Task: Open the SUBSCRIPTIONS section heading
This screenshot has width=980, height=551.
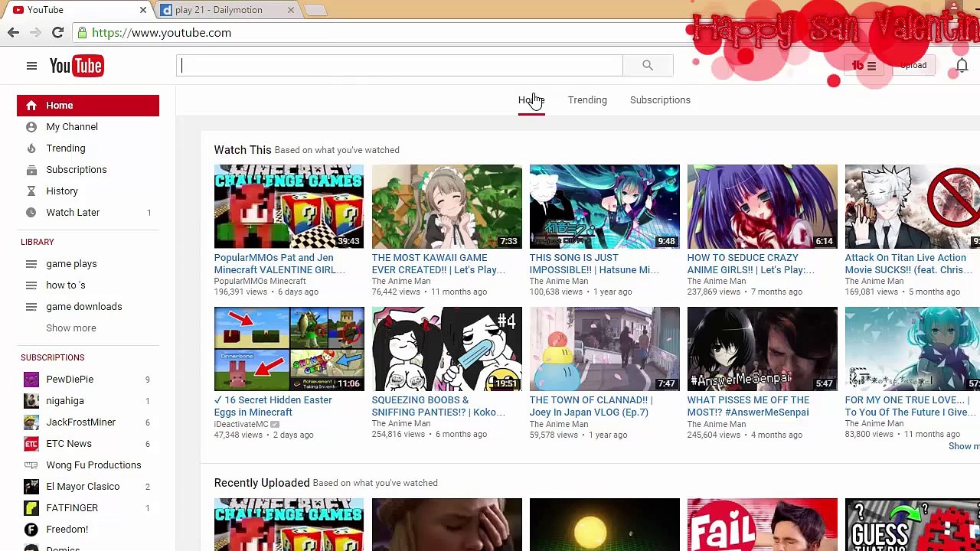Action: point(53,357)
